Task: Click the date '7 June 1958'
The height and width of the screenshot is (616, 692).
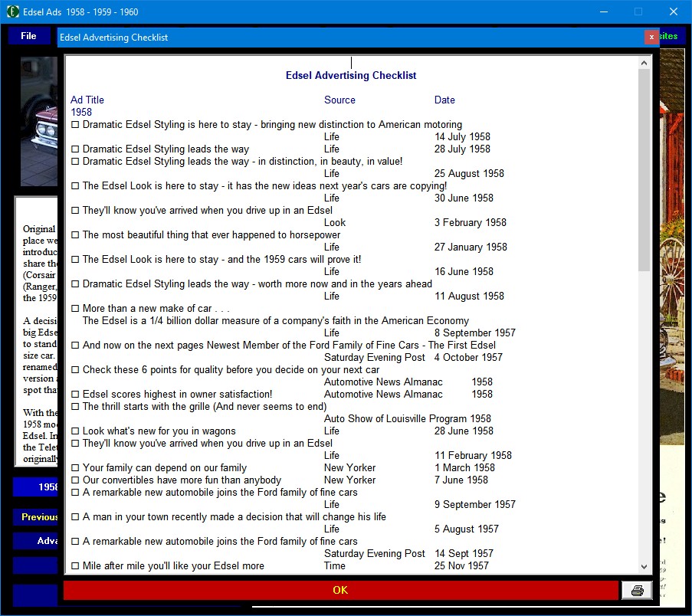Action: click(461, 480)
